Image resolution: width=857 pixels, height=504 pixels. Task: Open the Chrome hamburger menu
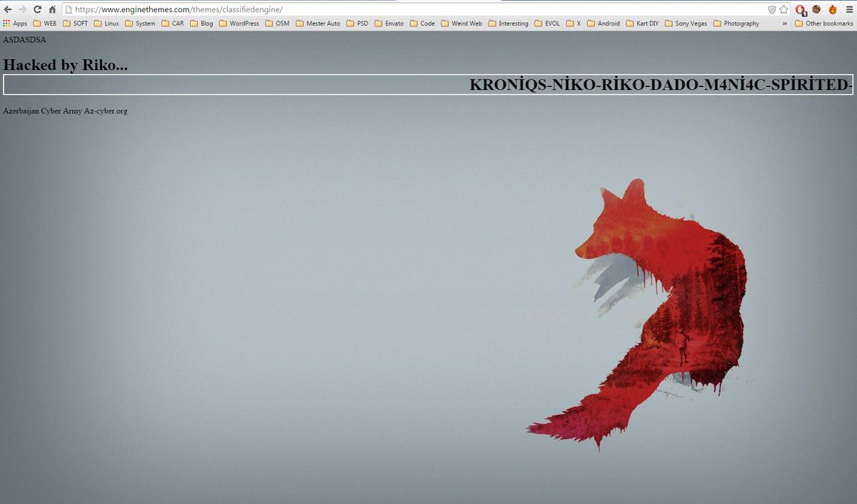[848, 9]
